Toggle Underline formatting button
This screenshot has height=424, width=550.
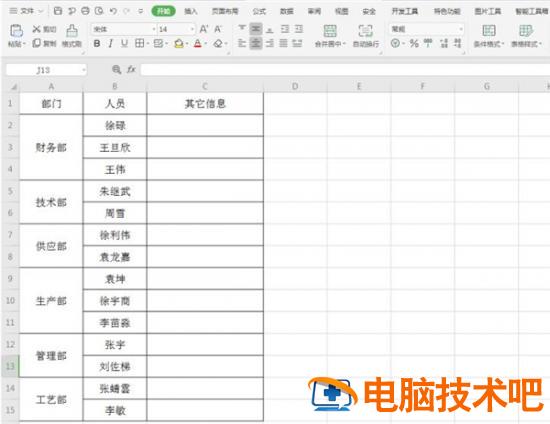coord(124,43)
